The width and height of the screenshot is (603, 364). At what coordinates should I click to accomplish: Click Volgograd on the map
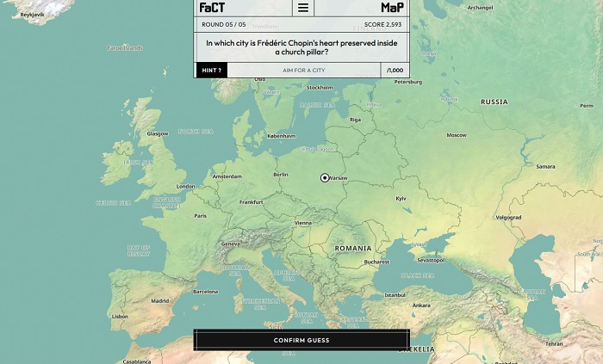pyautogui.click(x=509, y=218)
